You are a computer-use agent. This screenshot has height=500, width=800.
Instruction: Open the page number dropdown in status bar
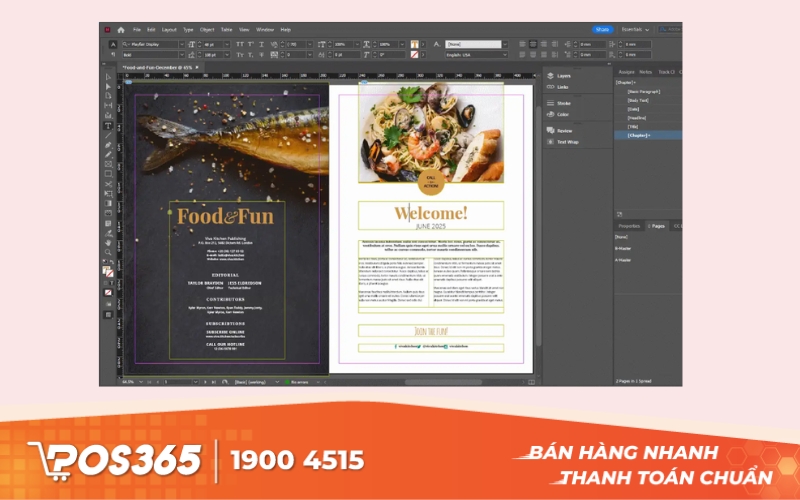195,382
